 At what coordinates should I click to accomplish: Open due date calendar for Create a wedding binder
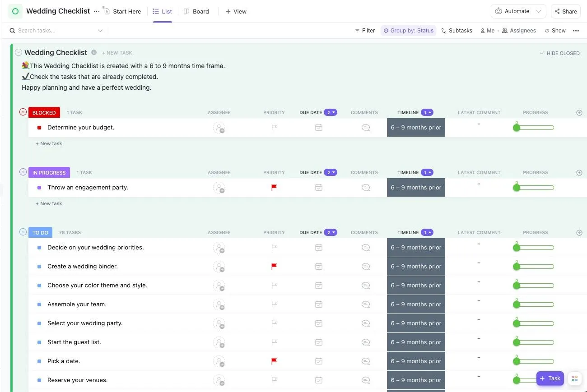pos(319,267)
